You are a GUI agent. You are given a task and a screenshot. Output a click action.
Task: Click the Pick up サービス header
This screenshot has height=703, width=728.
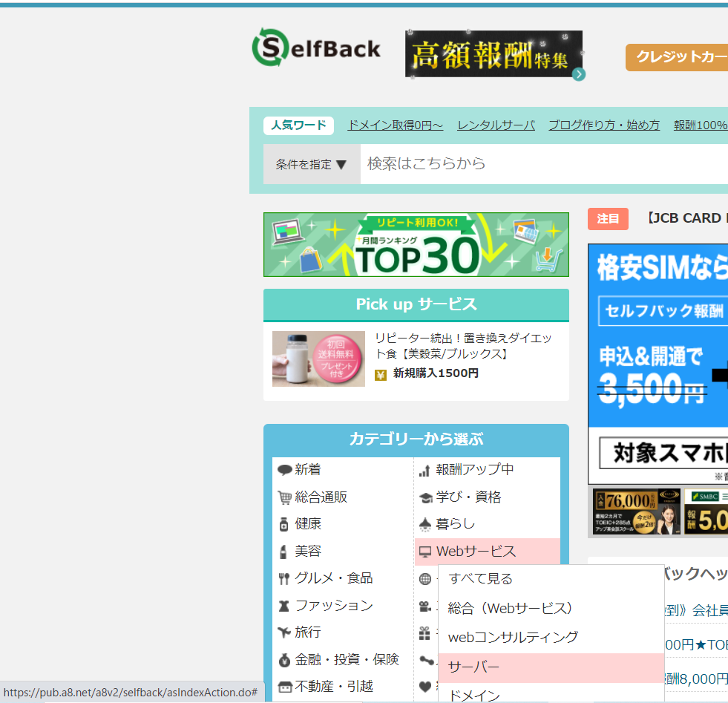(x=416, y=304)
